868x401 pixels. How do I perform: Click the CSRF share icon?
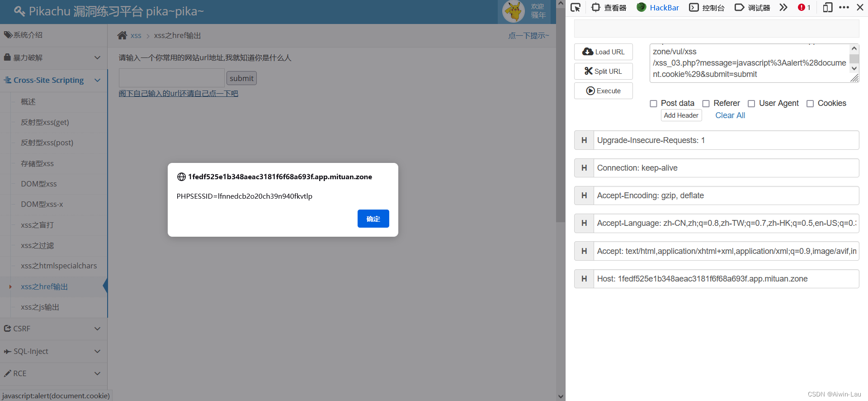pyautogui.click(x=7, y=329)
